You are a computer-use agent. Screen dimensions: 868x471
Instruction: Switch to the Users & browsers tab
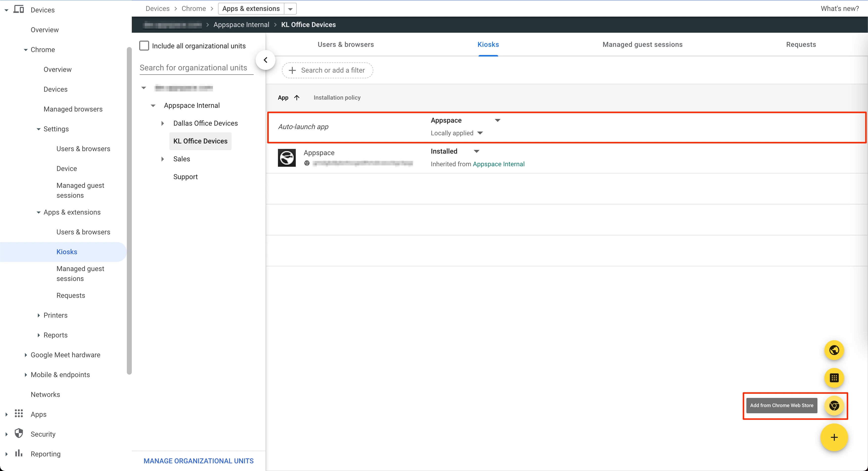click(345, 44)
